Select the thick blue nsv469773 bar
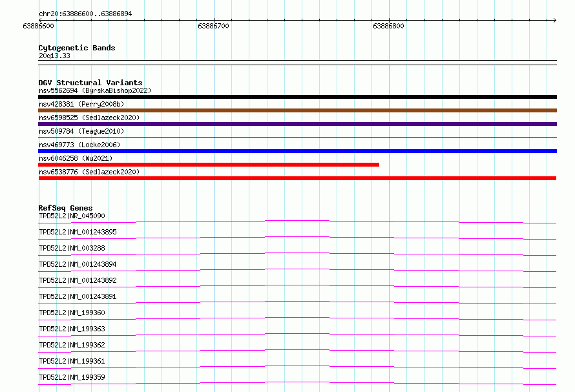The width and height of the screenshot is (575, 392). click(297, 151)
